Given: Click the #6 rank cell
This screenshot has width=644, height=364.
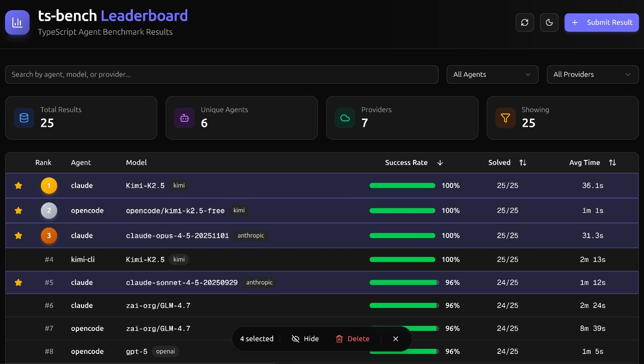Looking at the screenshot, I should [49, 305].
